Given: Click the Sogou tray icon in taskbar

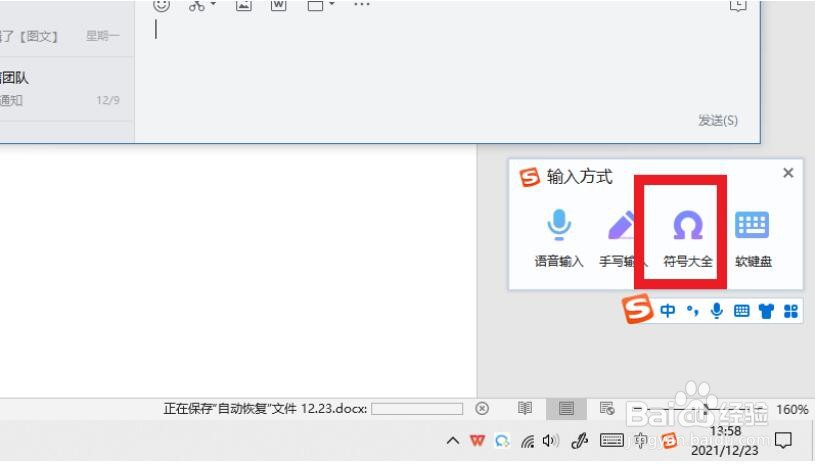Looking at the screenshot, I should 669,441.
